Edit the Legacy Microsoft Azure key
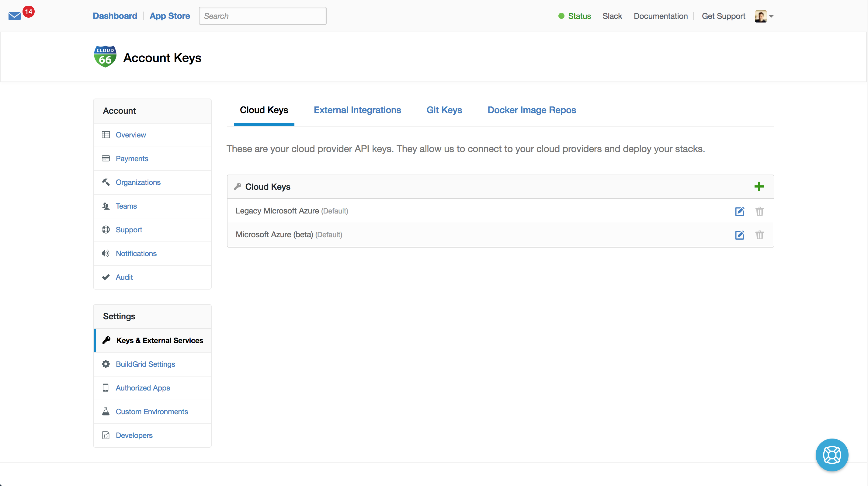Viewport: 868px width, 486px height. pyautogui.click(x=740, y=211)
